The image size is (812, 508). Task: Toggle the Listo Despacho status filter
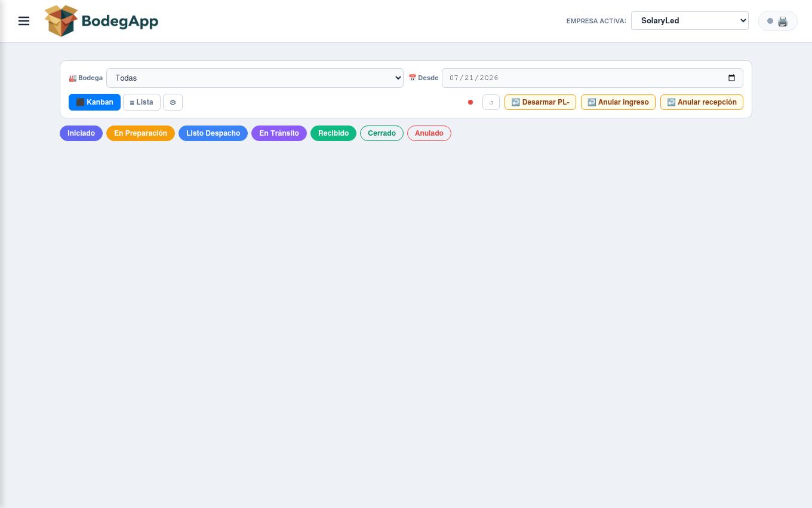pos(213,133)
